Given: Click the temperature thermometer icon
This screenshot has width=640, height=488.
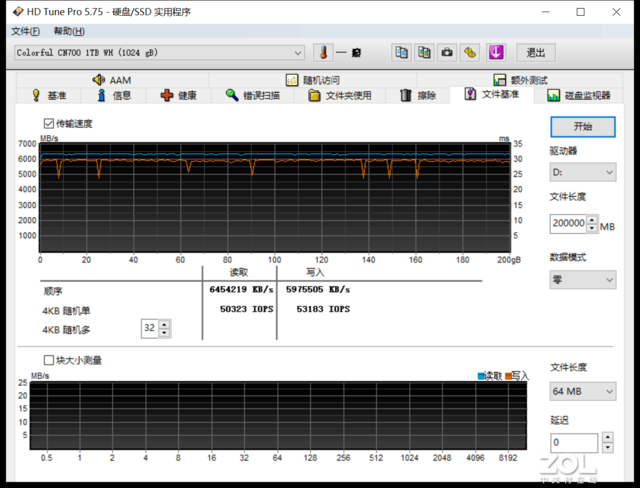Looking at the screenshot, I should [x=322, y=52].
